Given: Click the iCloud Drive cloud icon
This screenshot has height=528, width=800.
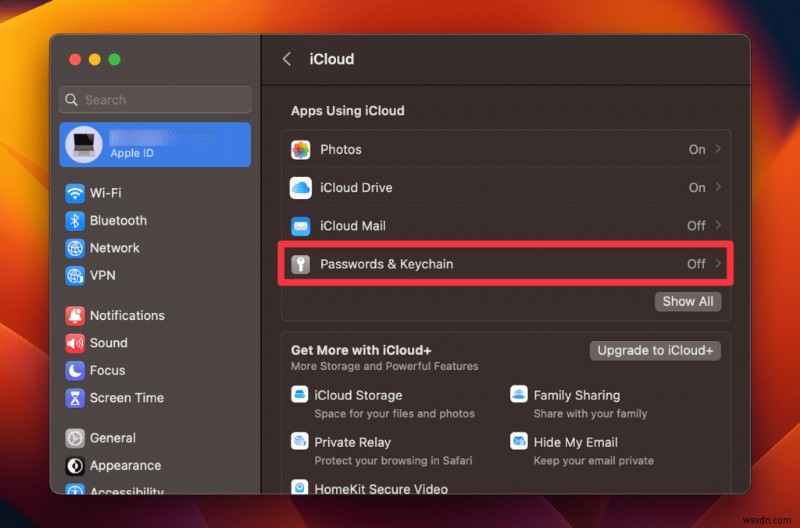Looking at the screenshot, I should click(x=301, y=188).
